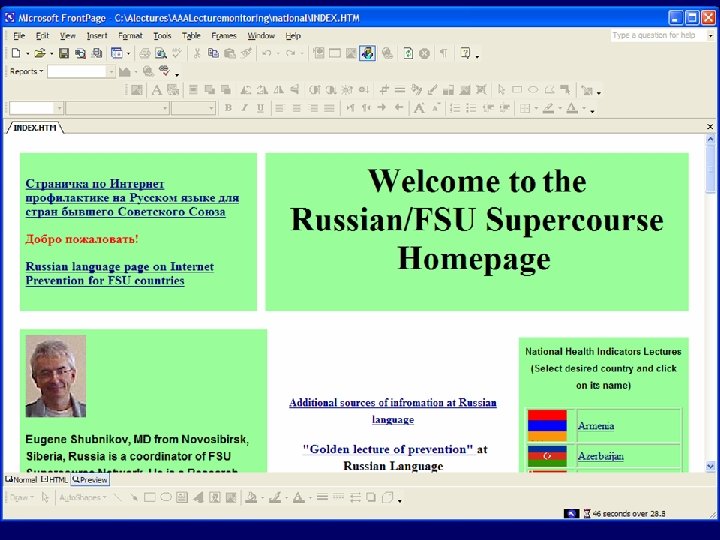This screenshot has width=720, height=540.
Task: Open the Open-file dropdown arrow
Action: [x=51, y=54]
